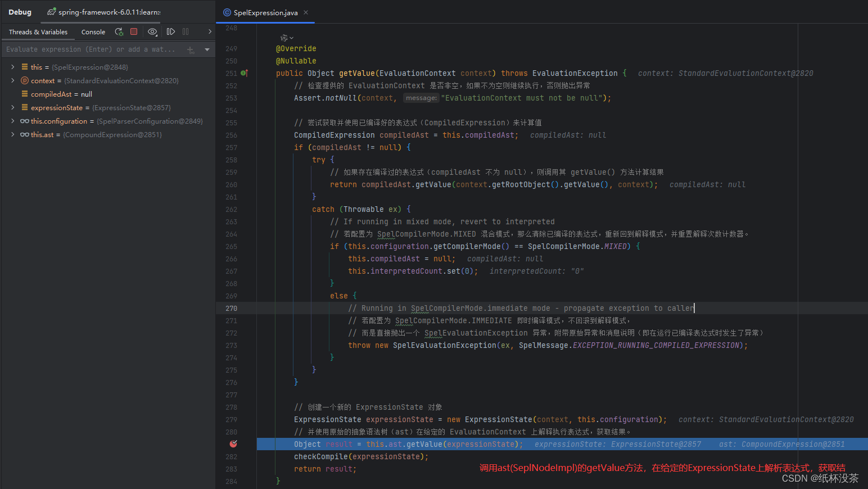
Task: Click 'message:' parameter hint on line 253
Action: click(x=421, y=98)
